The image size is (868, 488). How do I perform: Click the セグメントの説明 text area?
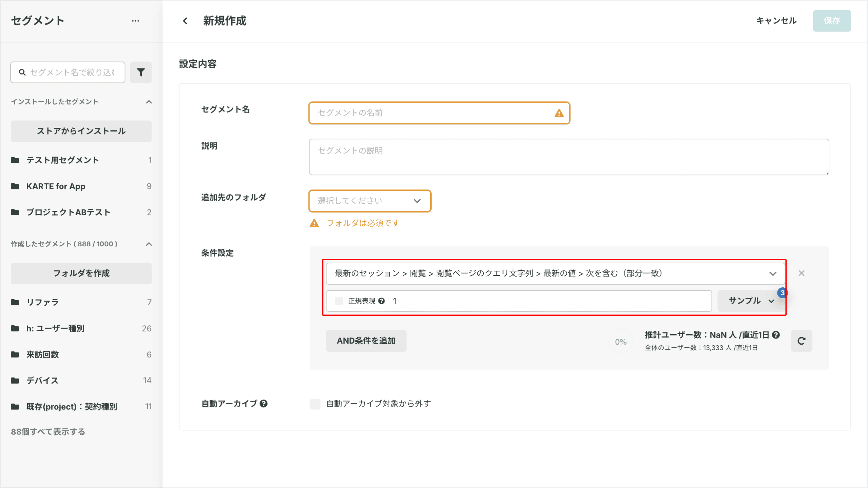[569, 157]
